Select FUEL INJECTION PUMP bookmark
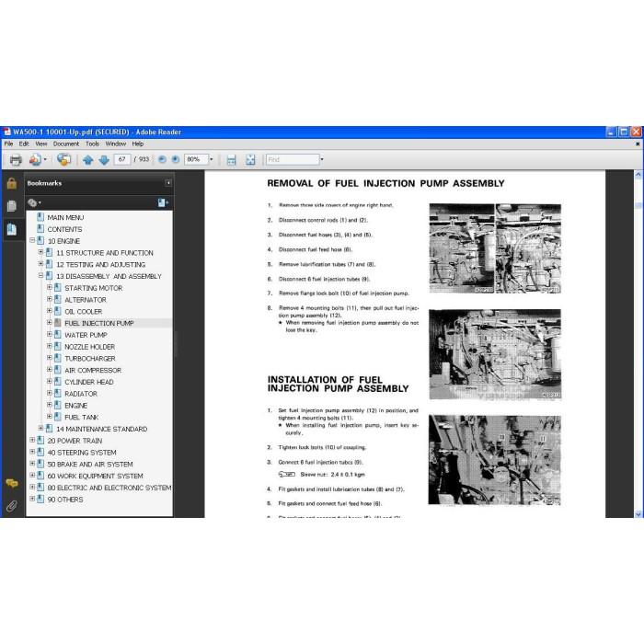 [x=99, y=323]
